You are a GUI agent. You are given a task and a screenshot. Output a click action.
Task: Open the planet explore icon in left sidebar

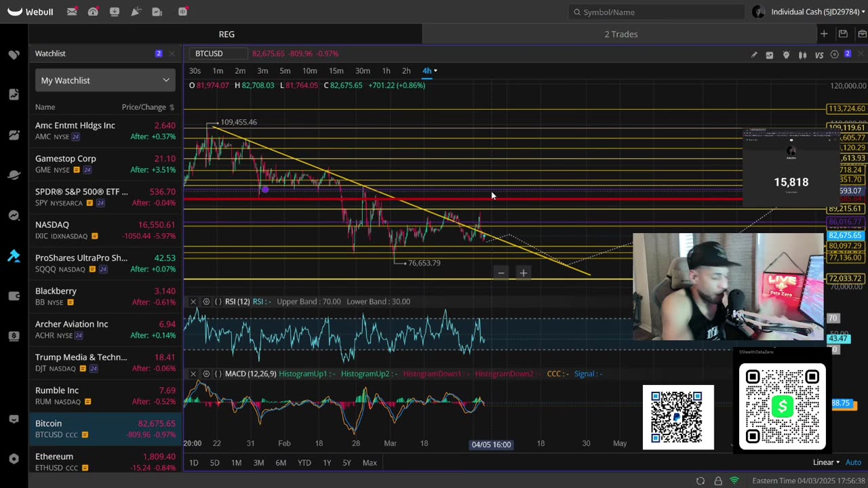click(14, 175)
